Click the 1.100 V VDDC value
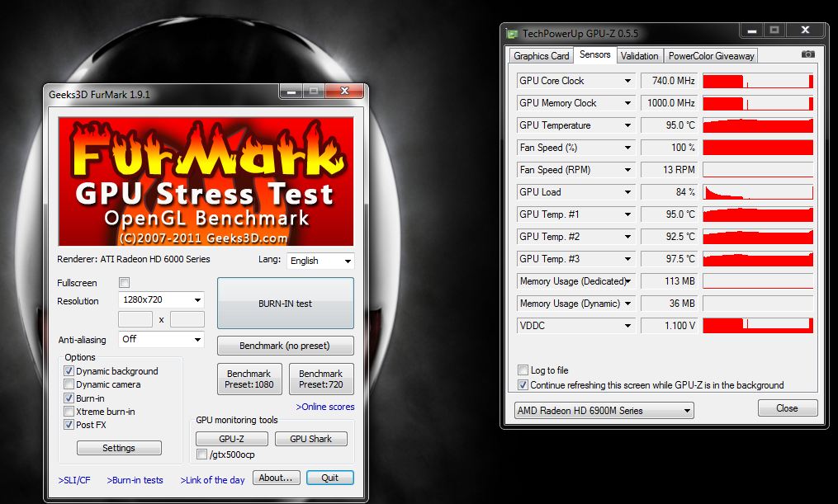This screenshot has width=838, height=504. point(669,326)
